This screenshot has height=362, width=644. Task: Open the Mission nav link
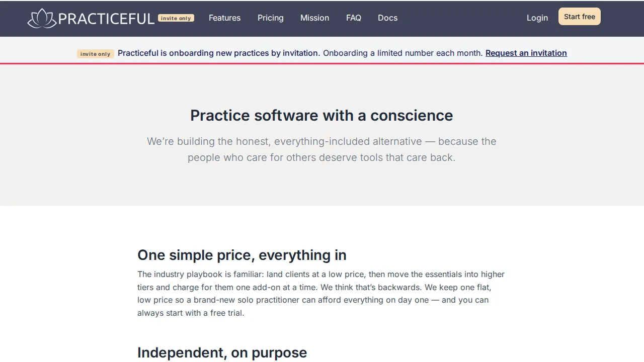(315, 18)
